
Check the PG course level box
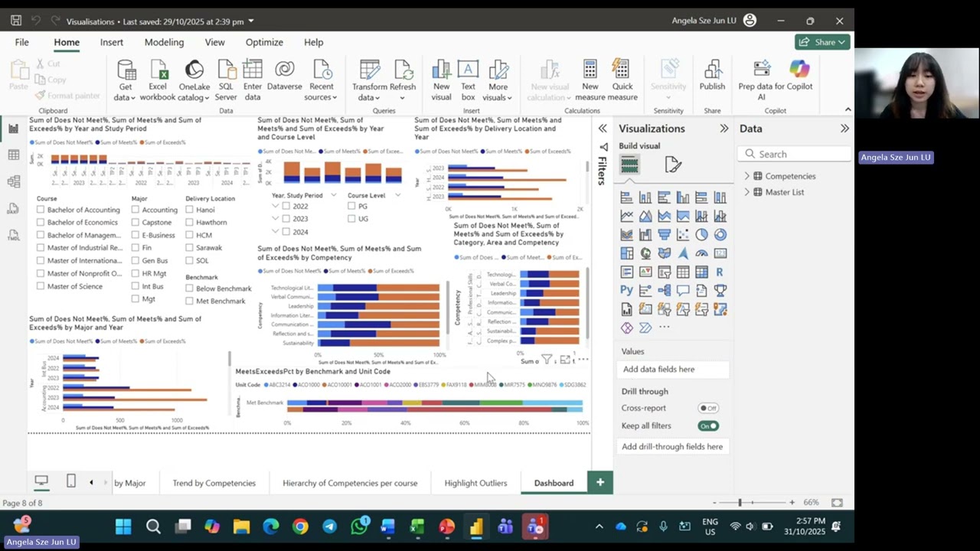[351, 207]
